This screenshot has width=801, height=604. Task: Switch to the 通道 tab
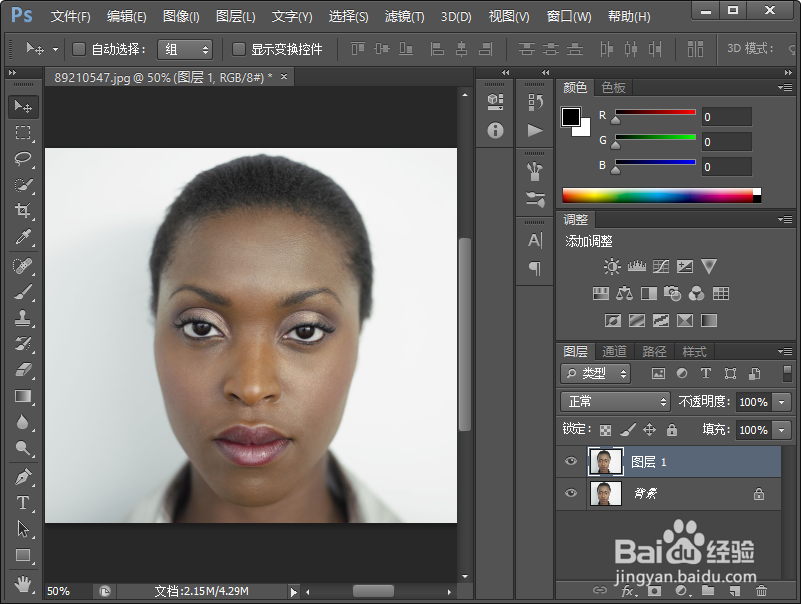point(614,352)
